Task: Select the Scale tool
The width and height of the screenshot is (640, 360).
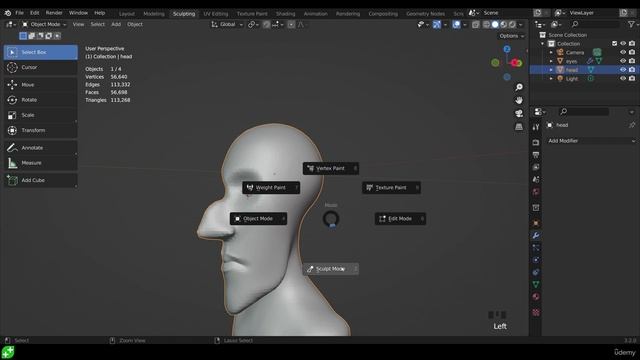Action: (40, 115)
